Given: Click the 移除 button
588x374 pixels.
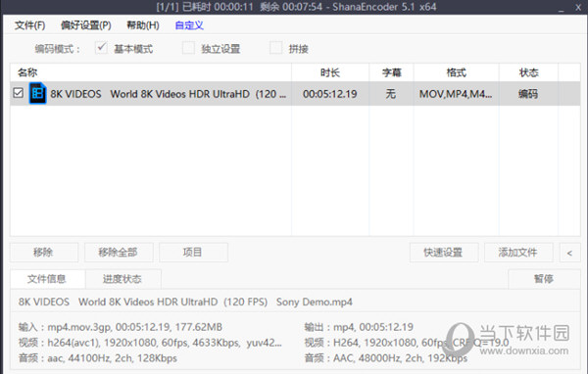Looking at the screenshot, I should click(x=44, y=253).
